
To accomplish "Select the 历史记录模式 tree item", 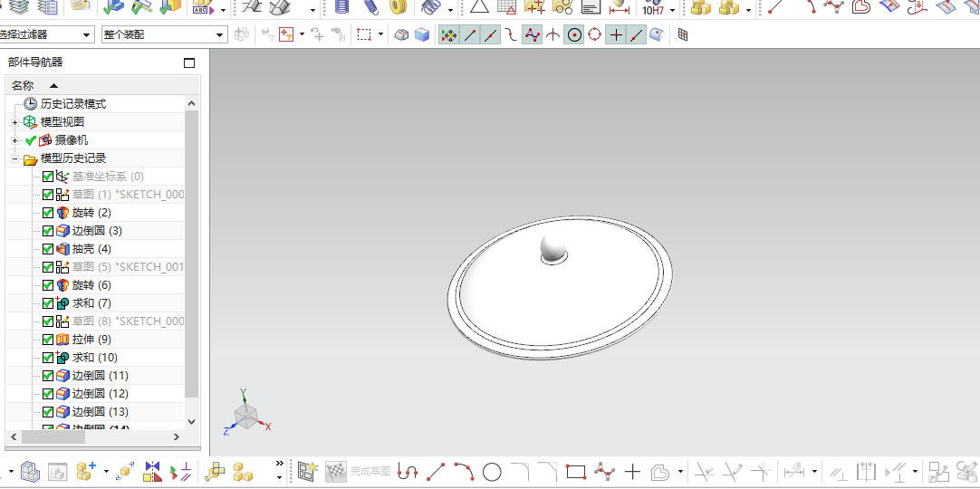I will point(73,104).
